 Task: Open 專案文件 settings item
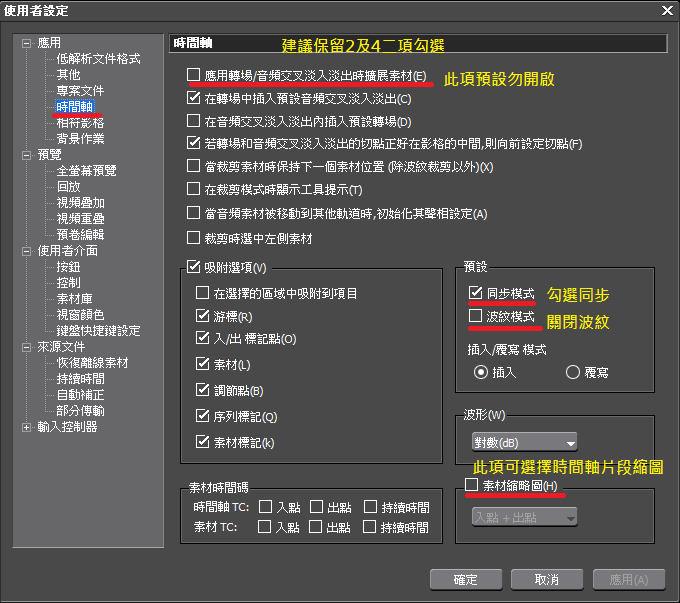tap(80, 91)
